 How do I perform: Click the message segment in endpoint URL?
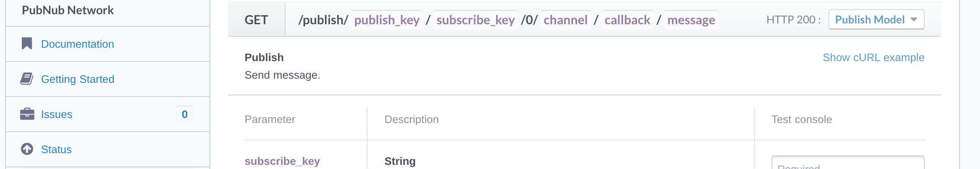(x=691, y=20)
